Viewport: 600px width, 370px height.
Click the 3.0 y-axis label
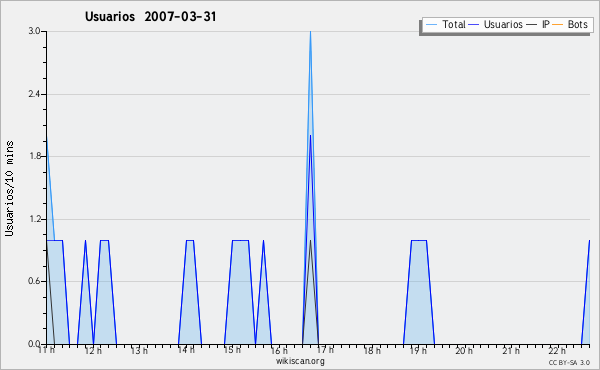[x=34, y=31]
